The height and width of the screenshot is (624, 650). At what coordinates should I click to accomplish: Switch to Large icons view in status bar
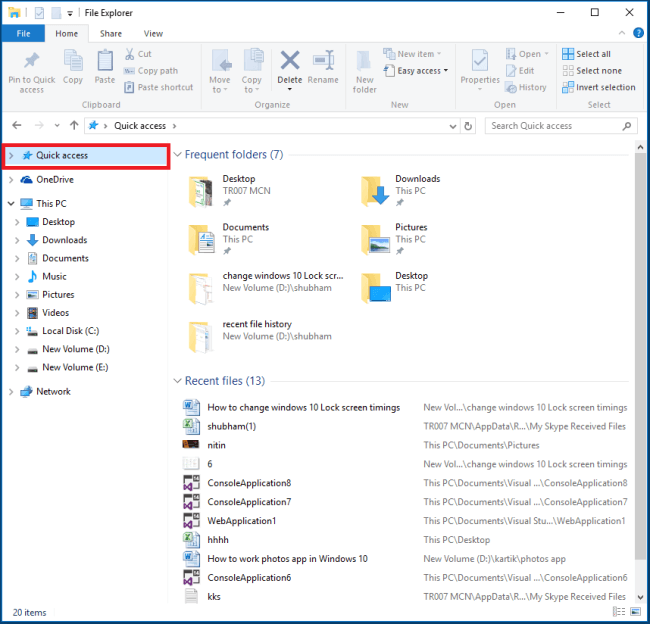click(635, 612)
